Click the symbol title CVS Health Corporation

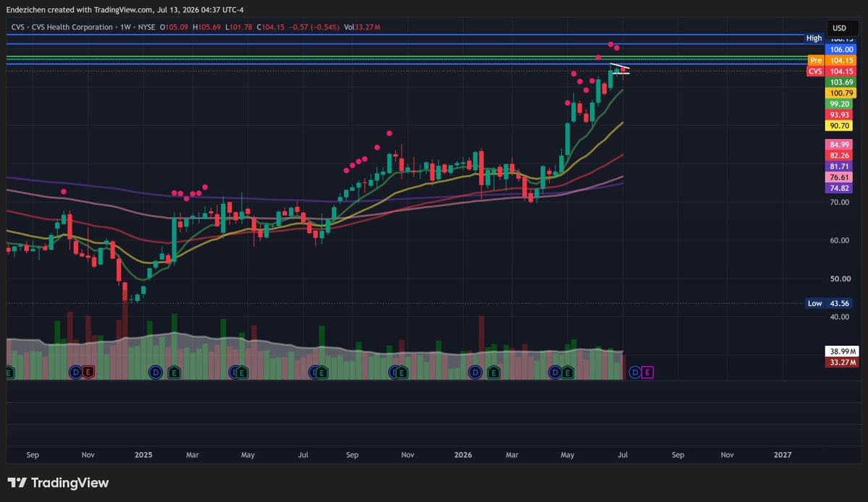72,27
